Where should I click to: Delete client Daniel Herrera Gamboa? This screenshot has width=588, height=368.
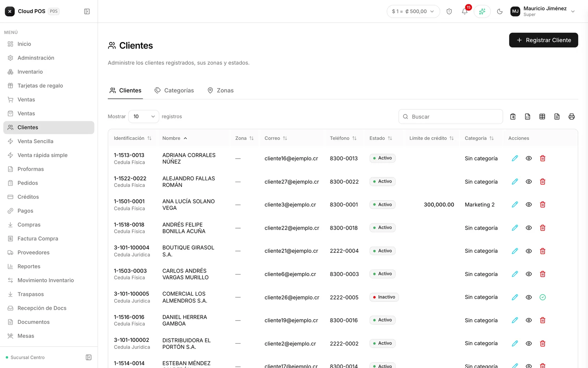pyautogui.click(x=542, y=320)
